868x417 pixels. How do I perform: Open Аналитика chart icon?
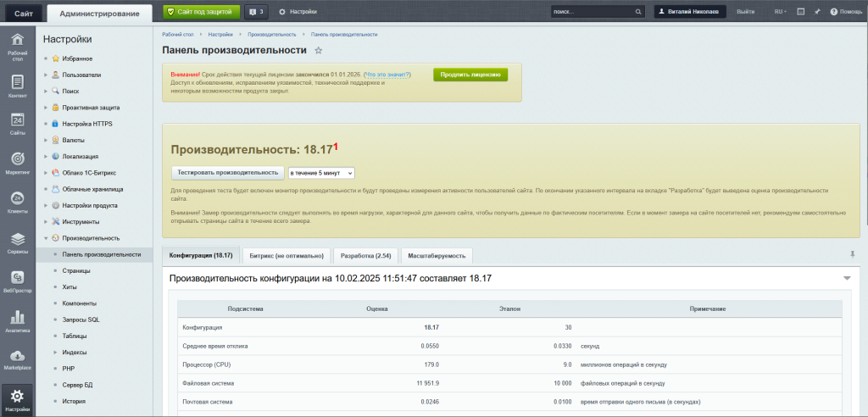[x=18, y=322]
